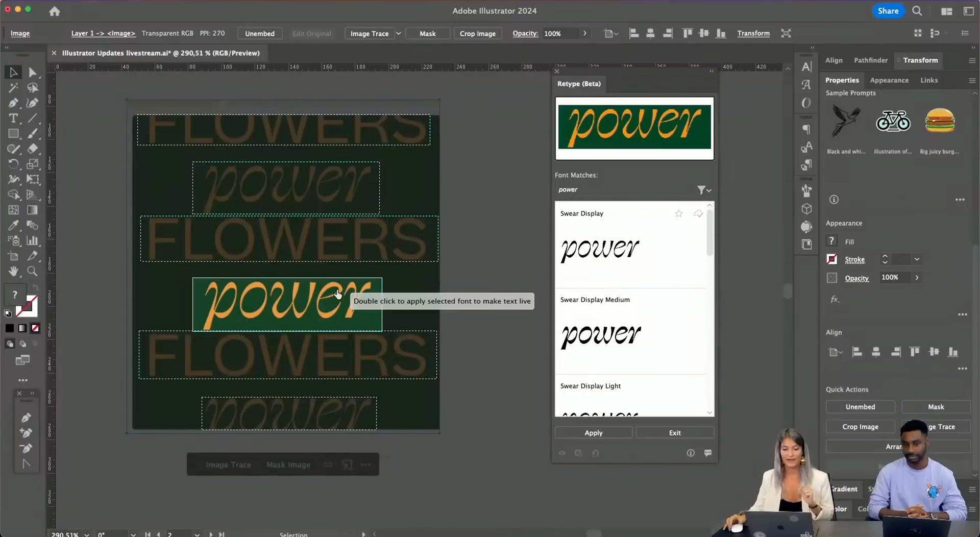Activate Swear Display font cloud icon
This screenshot has width=980, height=537.
(698, 213)
